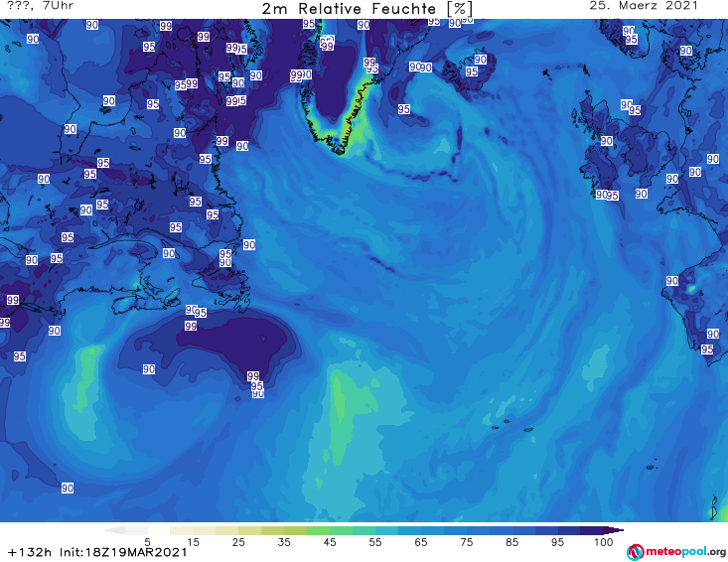Click the date '25. Maerz 2021'

(x=644, y=6)
